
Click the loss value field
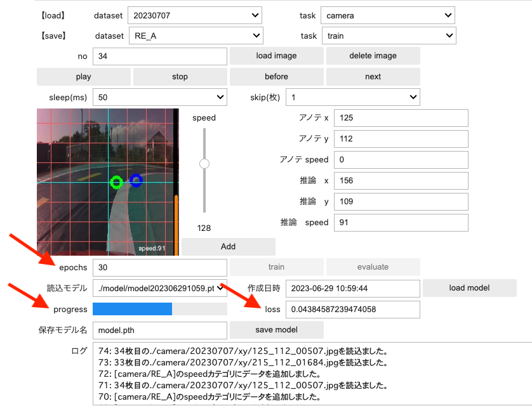point(353,309)
